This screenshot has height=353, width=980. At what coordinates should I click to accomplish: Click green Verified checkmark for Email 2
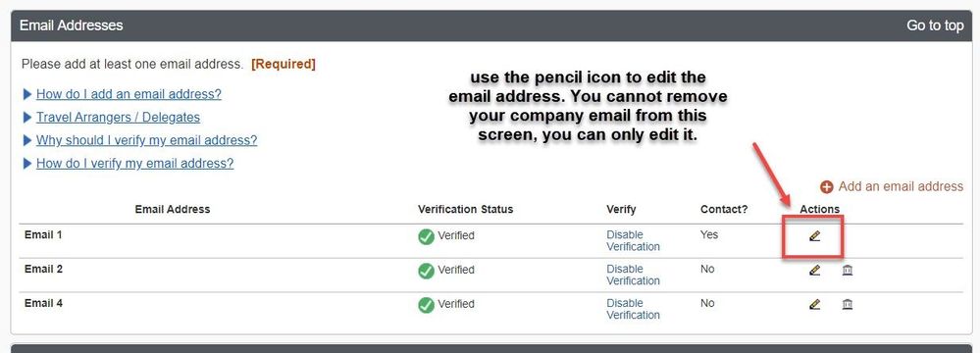[427, 271]
